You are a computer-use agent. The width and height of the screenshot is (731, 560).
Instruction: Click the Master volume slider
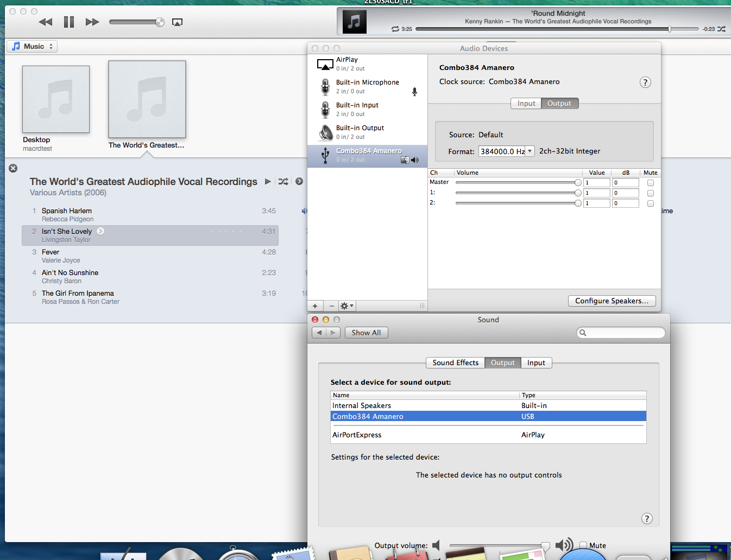[x=518, y=183]
